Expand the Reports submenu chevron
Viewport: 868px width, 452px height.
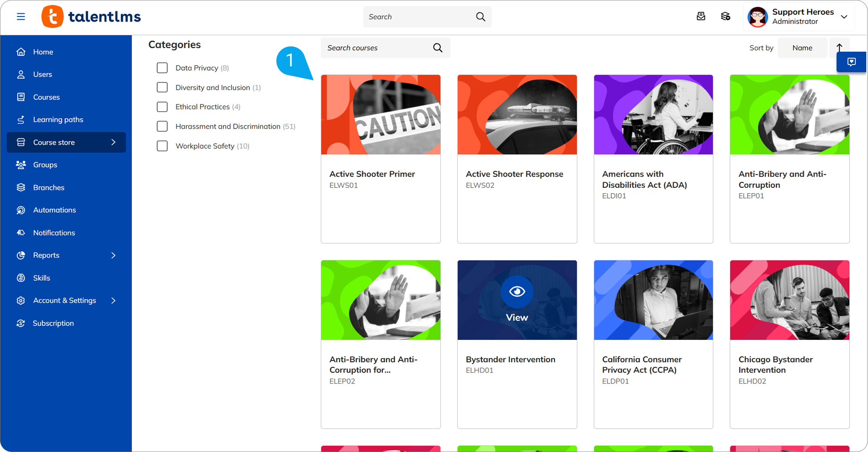113,255
